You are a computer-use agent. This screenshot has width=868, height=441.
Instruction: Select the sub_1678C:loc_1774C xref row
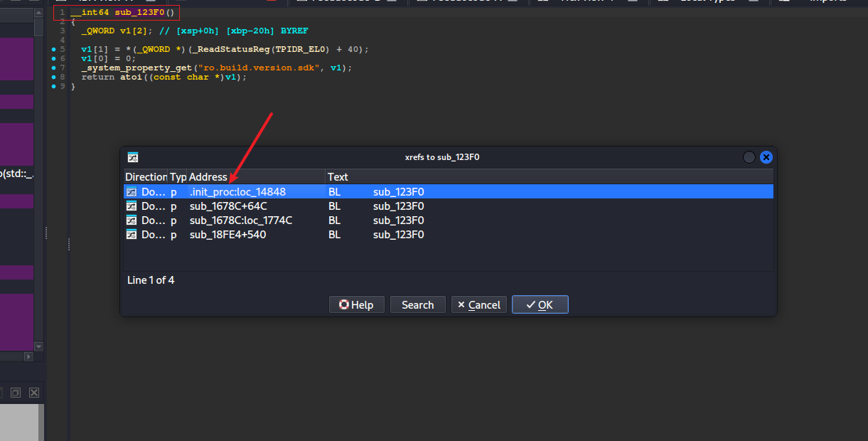[240, 220]
